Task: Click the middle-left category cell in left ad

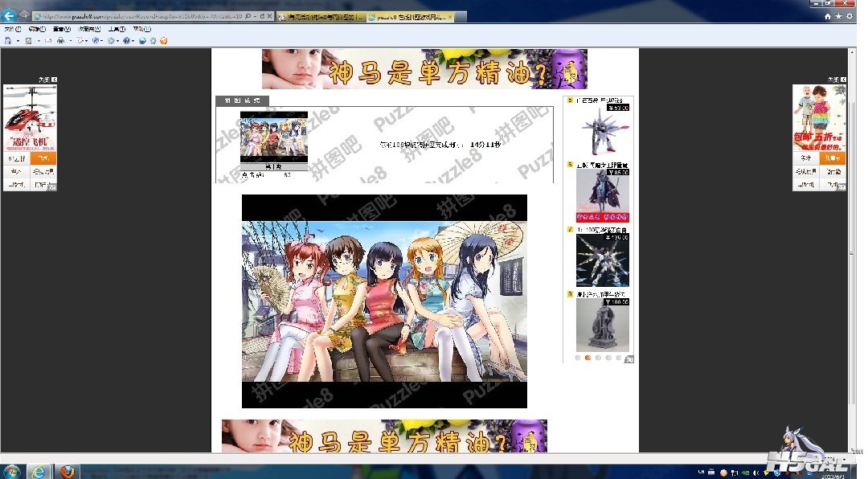Action: 17,172
